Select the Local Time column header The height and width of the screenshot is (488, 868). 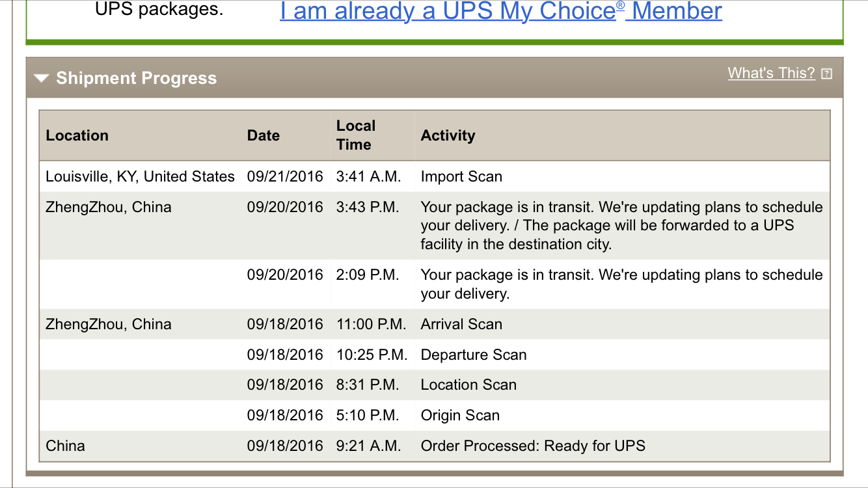coord(356,135)
